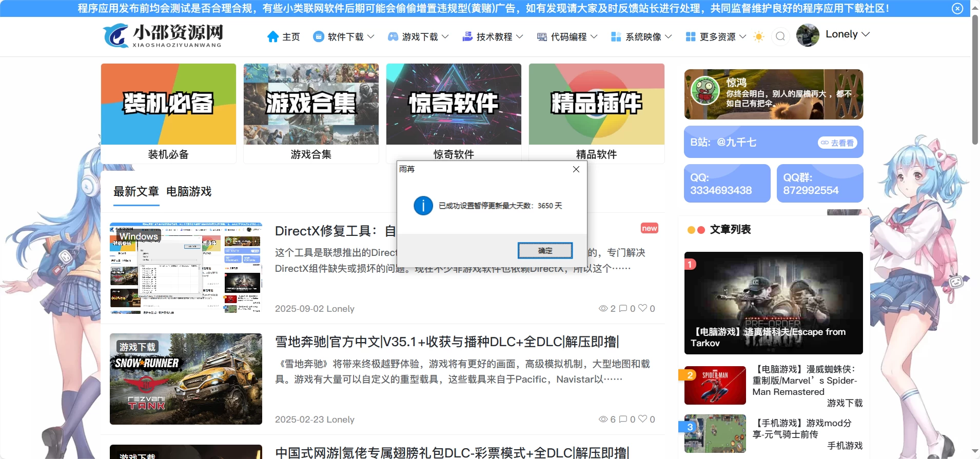Click the 系统映像 windows icon
The height and width of the screenshot is (459, 980).
(616, 36)
